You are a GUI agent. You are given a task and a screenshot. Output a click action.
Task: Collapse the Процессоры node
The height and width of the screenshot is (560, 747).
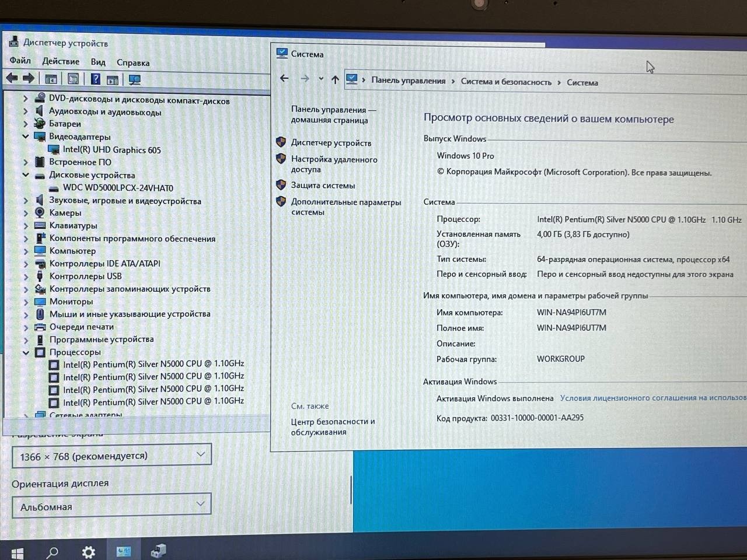pyautogui.click(x=25, y=352)
